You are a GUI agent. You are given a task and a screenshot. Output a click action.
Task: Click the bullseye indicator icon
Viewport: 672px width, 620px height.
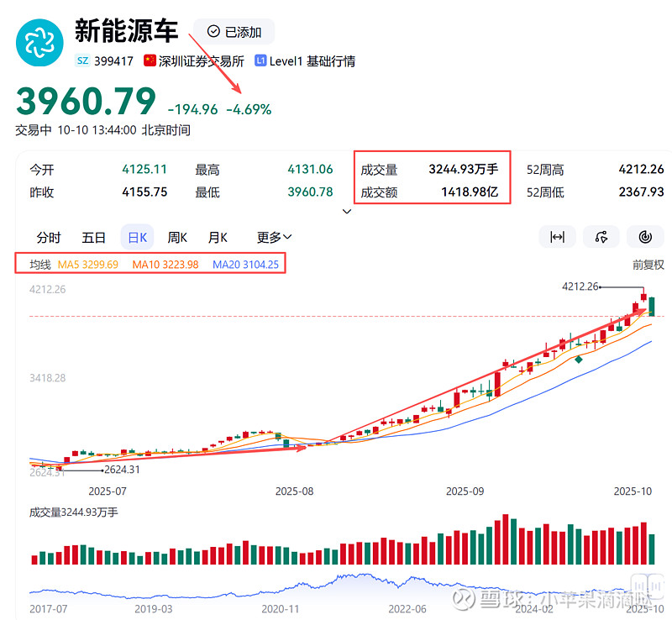tap(643, 238)
